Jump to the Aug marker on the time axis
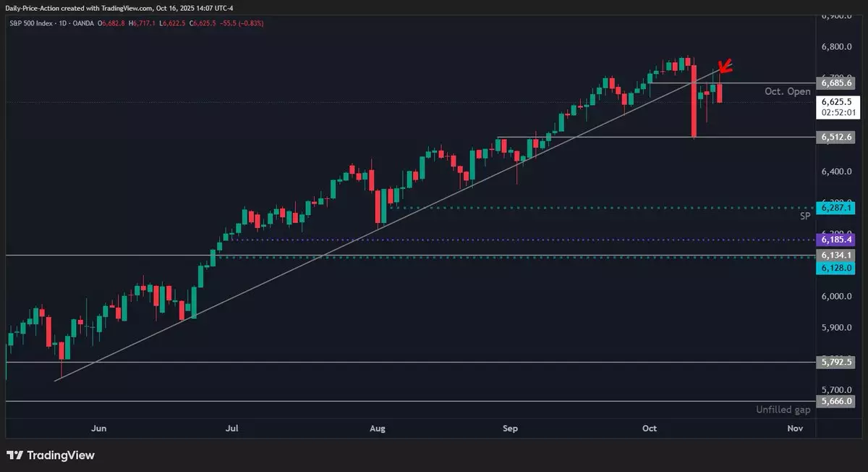 [377, 429]
